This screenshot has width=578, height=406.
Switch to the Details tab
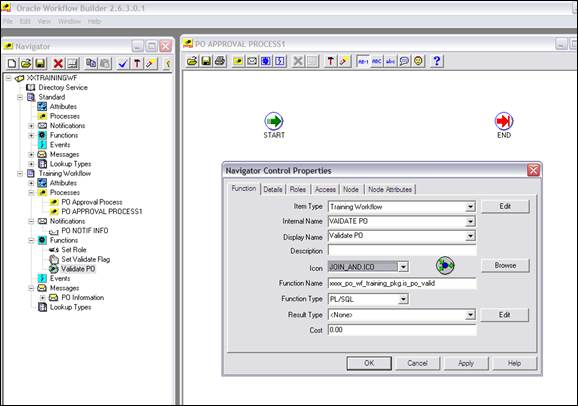[x=273, y=190]
